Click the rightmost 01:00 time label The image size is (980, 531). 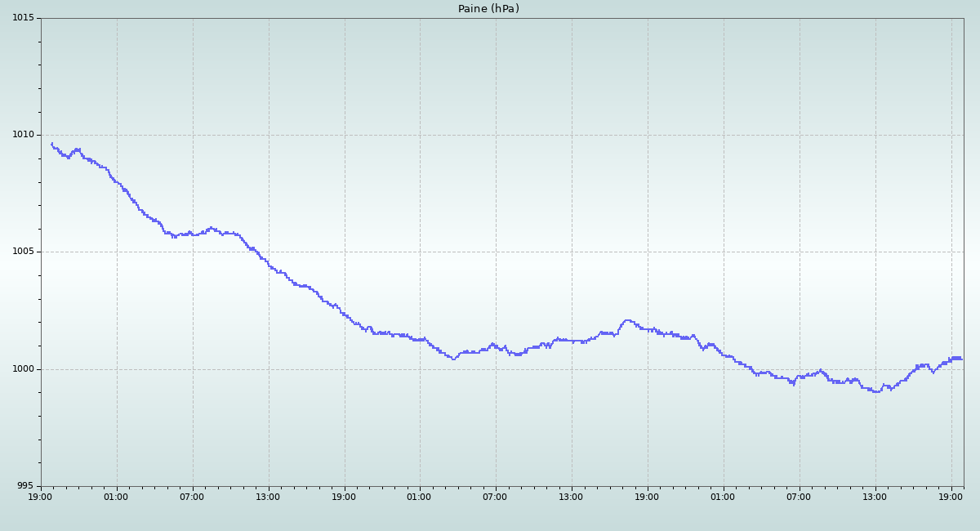723,496
